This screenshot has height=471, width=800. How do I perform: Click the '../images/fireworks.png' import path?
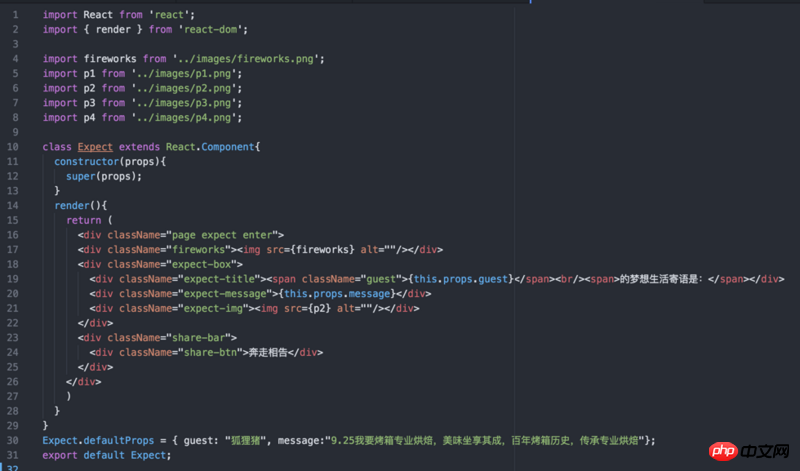[x=246, y=59]
